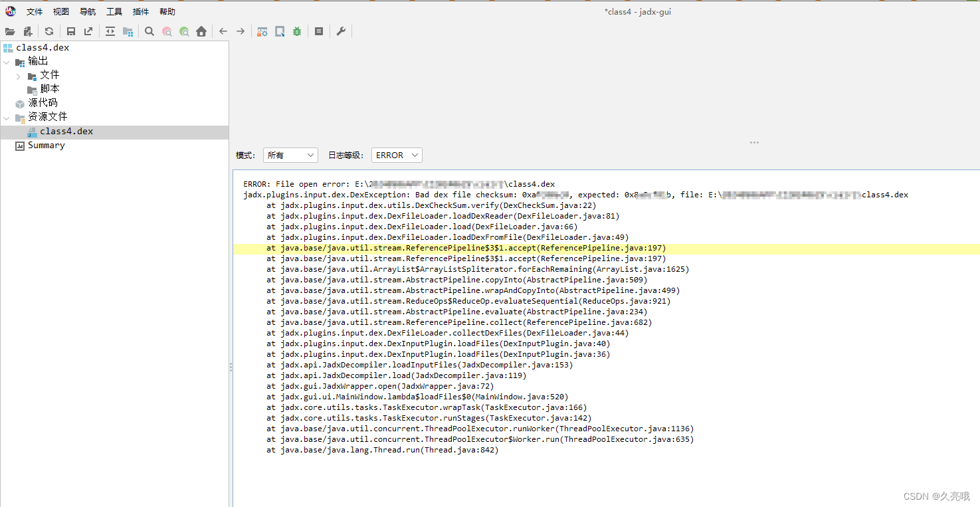Click the reload files icon

(49, 31)
